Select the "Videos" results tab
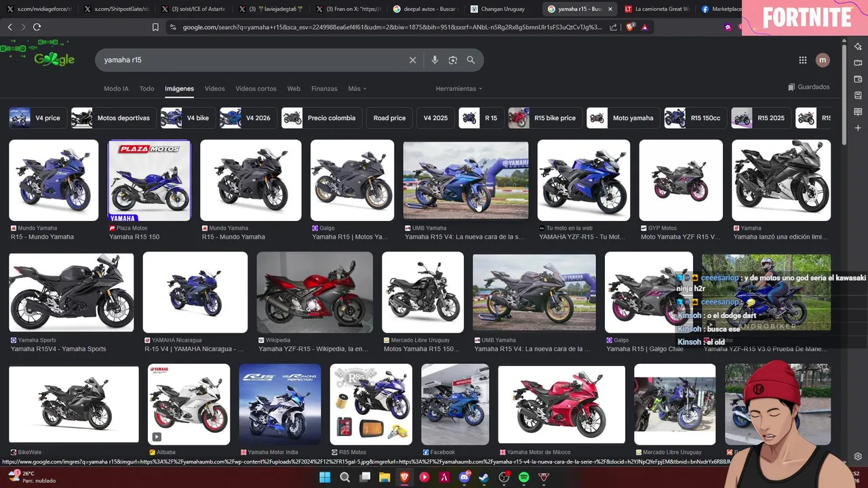 pos(214,89)
